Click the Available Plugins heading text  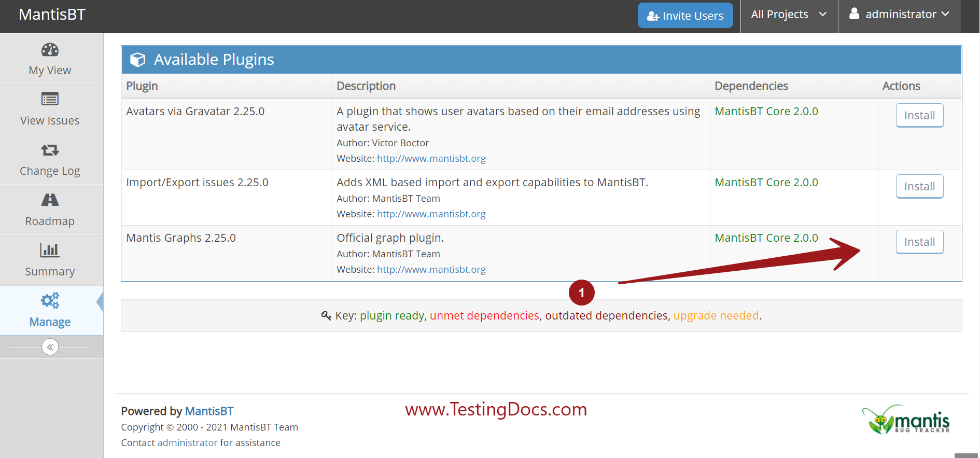214,60
